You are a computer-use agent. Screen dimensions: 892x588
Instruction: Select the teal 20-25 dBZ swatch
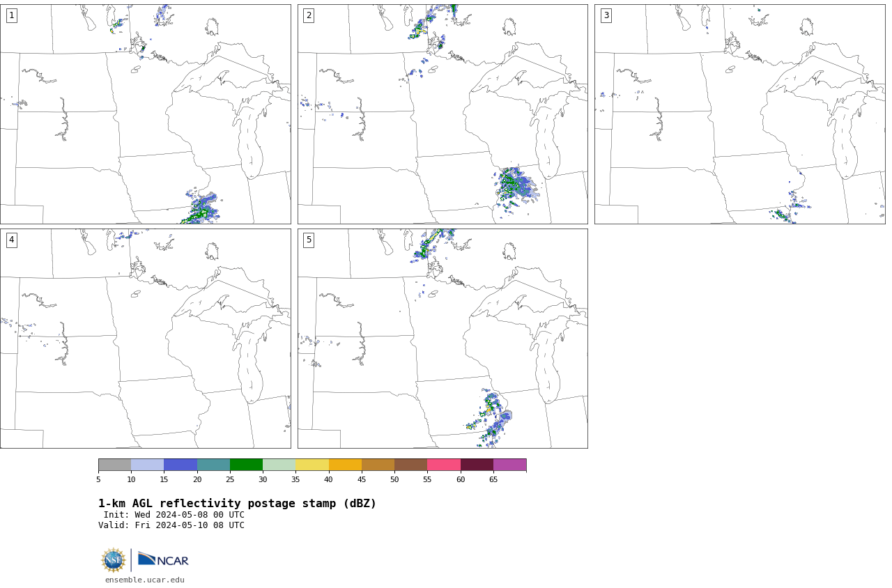[213, 465]
